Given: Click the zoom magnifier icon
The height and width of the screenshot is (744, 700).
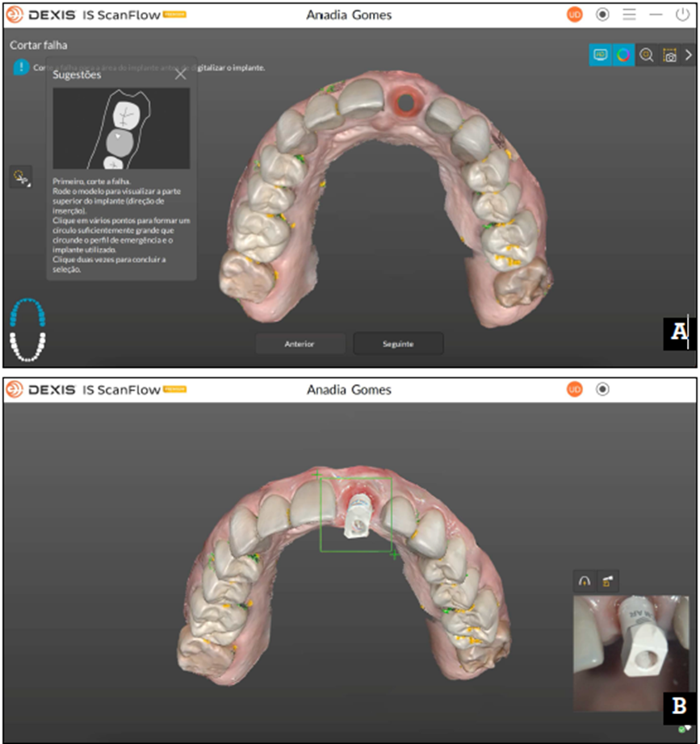Looking at the screenshot, I should click(x=646, y=55).
